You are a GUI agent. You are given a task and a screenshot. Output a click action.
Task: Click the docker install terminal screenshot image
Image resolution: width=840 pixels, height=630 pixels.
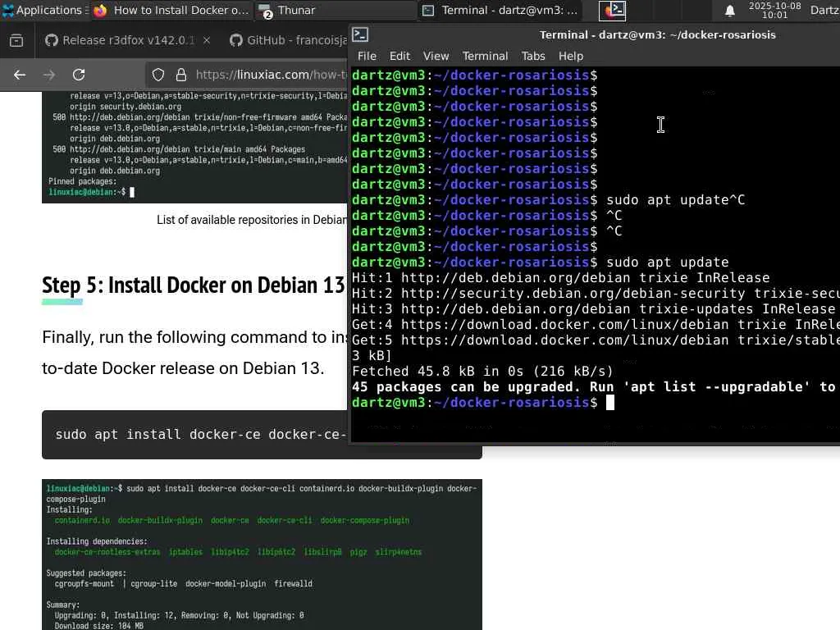click(x=262, y=555)
